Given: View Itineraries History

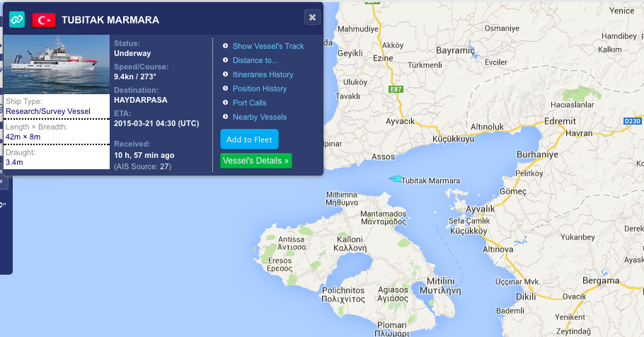Looking at the screenshot, I should click(263, 74).
